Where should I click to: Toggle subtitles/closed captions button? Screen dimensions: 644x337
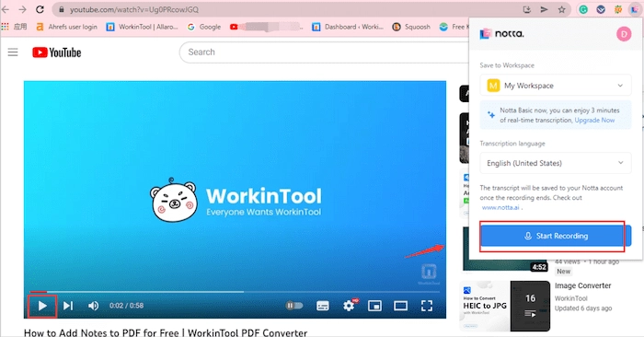322,306
